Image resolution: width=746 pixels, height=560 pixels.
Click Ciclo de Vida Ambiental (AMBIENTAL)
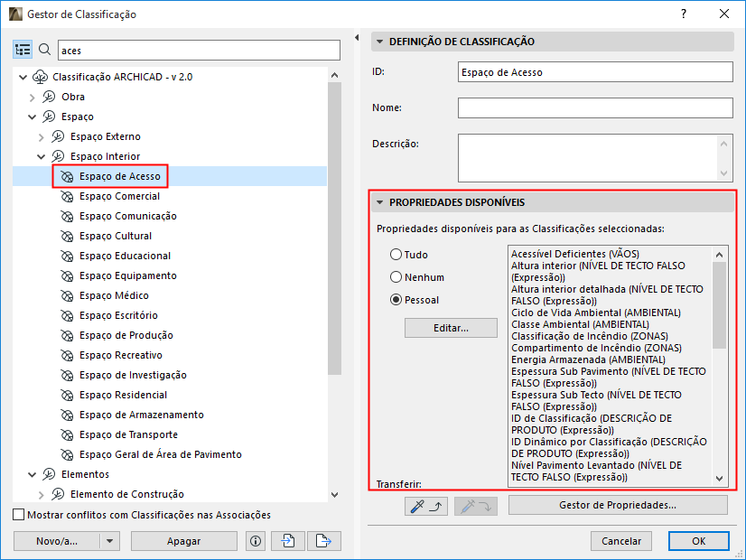pyautogui.click(x=596, y=313)
